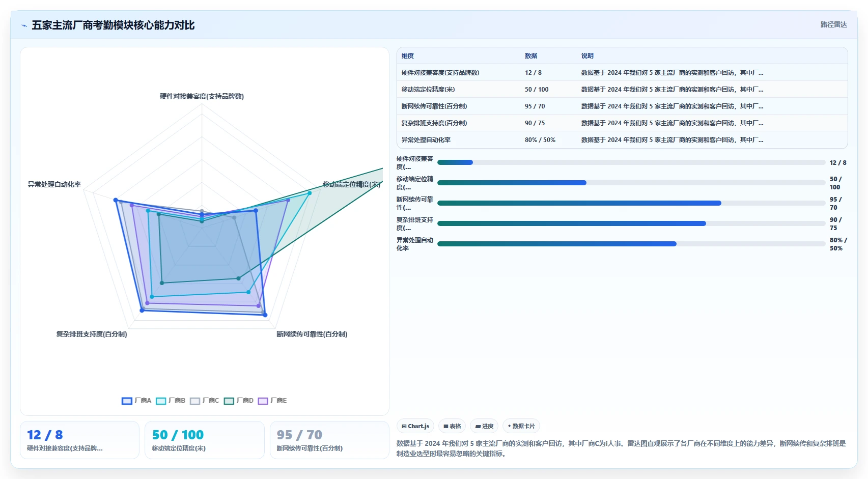Click the 移动端定位精度 progress bar
The image size is (868, 479).
click(631, 183)
